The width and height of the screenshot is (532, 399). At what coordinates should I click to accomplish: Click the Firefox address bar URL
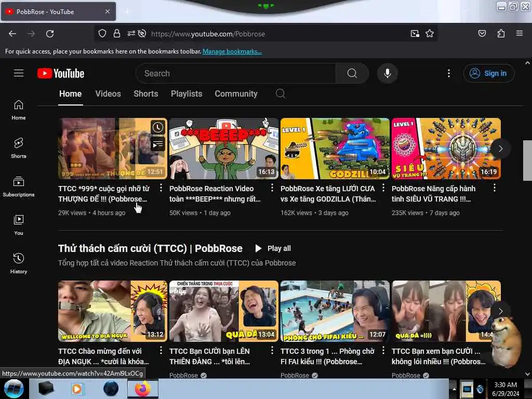pos(208,34)
